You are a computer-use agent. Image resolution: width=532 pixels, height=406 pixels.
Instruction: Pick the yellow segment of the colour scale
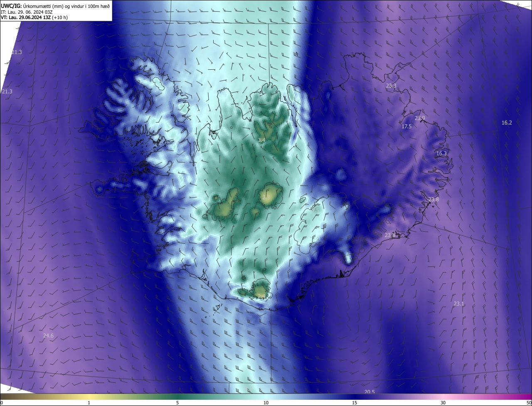(x=89, y=396)
